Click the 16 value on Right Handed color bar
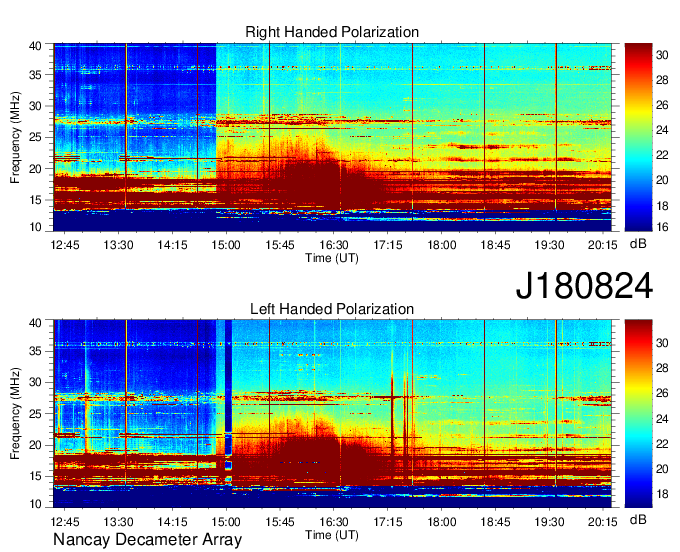Image resolution: width=680 pixels, height=552 pixels. tap(662, 226)
